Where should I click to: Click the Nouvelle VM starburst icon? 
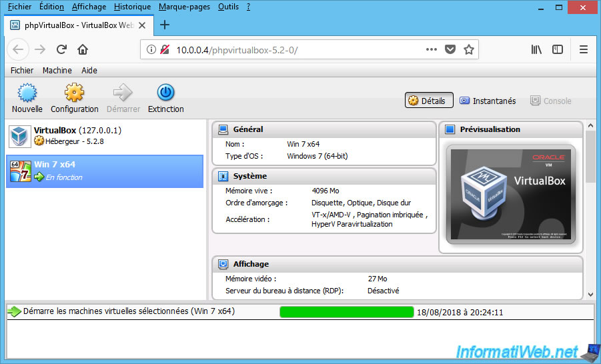(27, 93)
